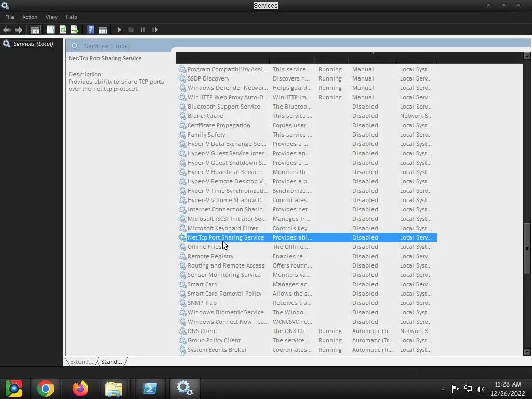
Task: Select the Hyper-V Time Synchronization service
Action: tap(307, 191)
